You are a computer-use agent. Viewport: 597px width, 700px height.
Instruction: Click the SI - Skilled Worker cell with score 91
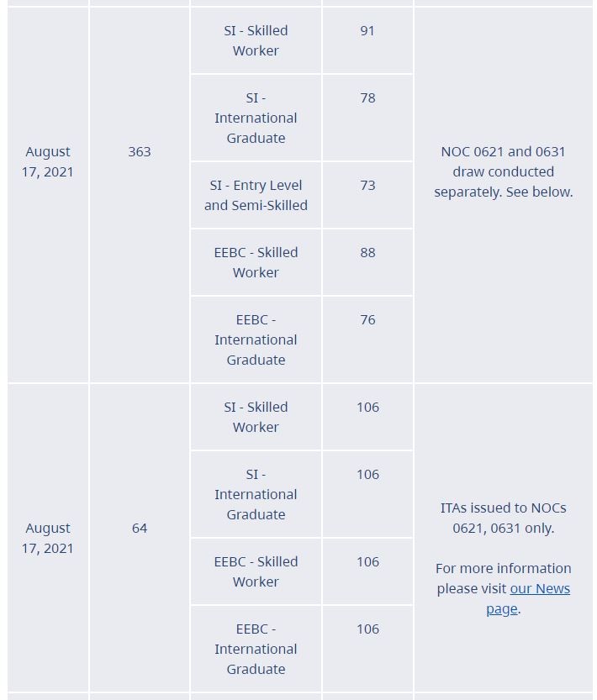click(x=256, y=40)
